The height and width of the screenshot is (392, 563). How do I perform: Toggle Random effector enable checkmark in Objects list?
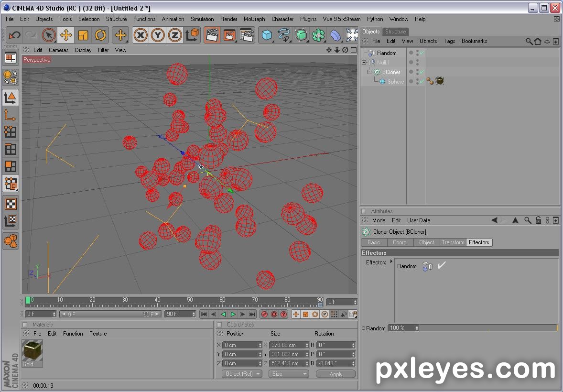[422, 53]
